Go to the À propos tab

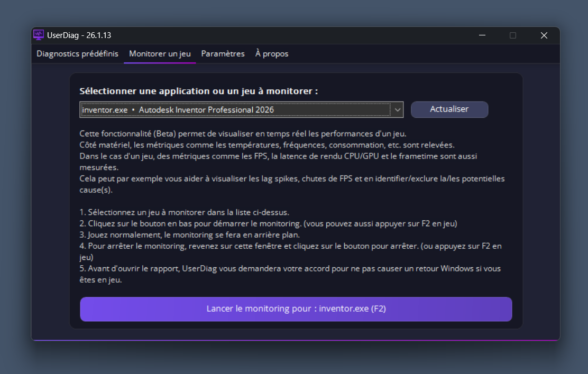pyautogui.click(x=272, y=54)
